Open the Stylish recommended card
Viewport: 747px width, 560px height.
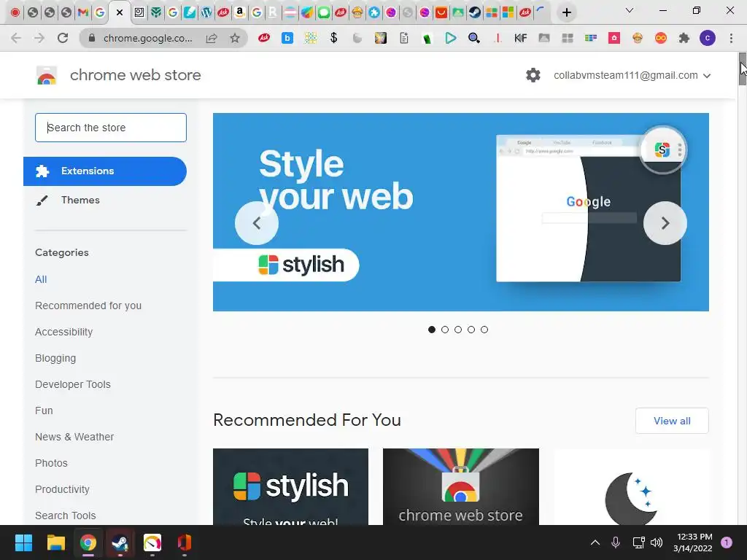pos(290,486)
